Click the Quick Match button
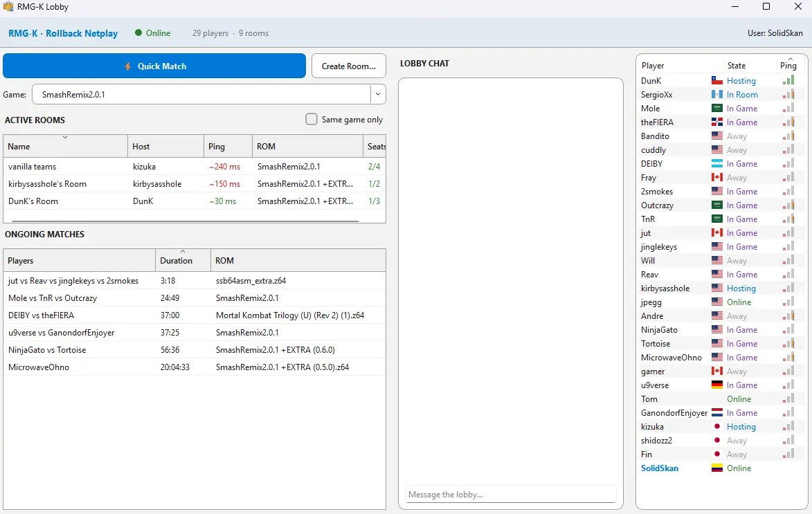The image size is (812, 514). tap(154, 66)
